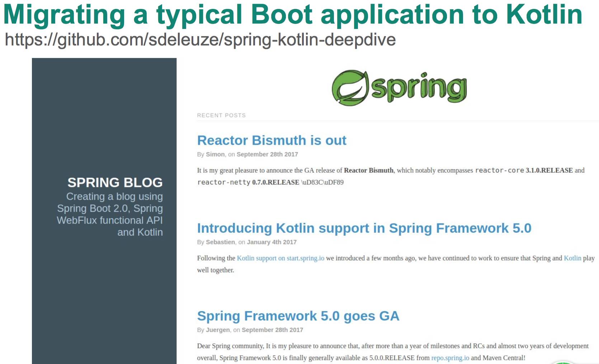
Task: Click the 'reactor-core' code text
Action: point(500,170)
